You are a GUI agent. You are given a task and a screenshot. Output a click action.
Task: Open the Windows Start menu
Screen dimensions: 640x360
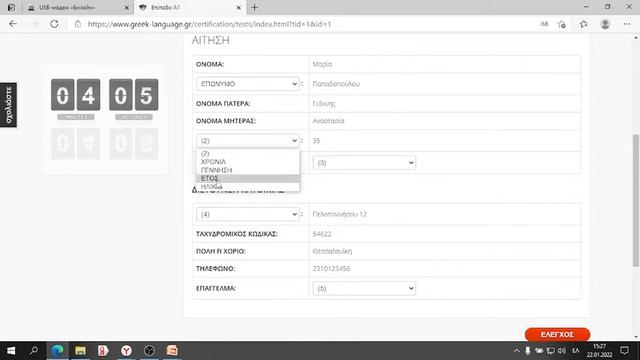pyautogui.click(x=11, y=351)
